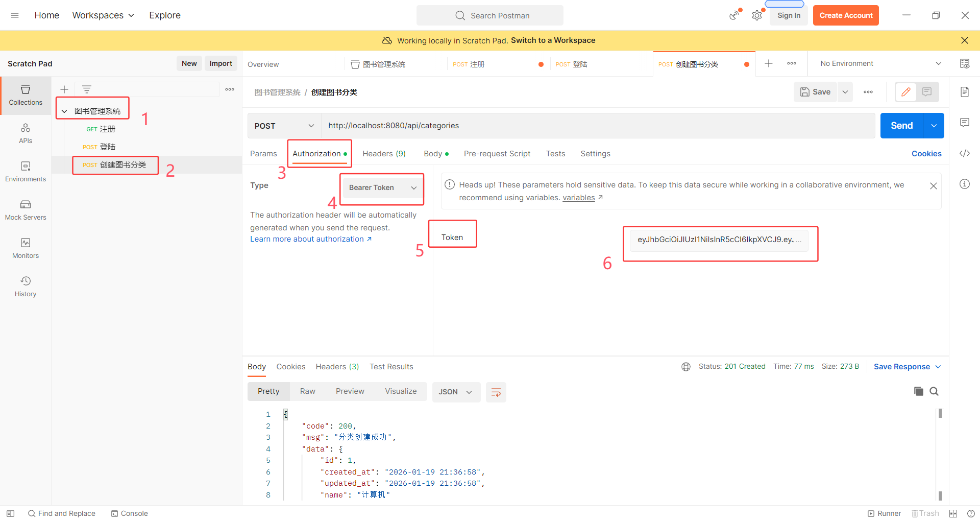Switch to the Tests tab
Image resolution: width=980 pixels, height=521 pixels.
pos(555,154)
